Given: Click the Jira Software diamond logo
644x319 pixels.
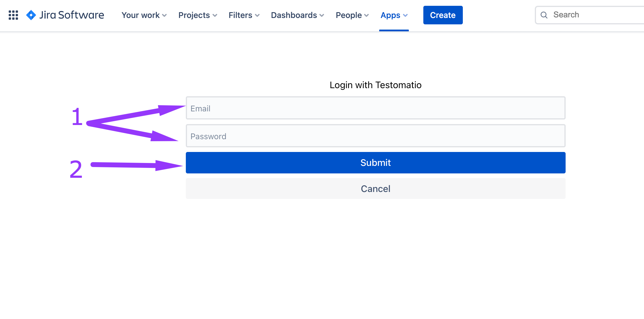Looking at the screenshot, I should (x=31, y=15).
